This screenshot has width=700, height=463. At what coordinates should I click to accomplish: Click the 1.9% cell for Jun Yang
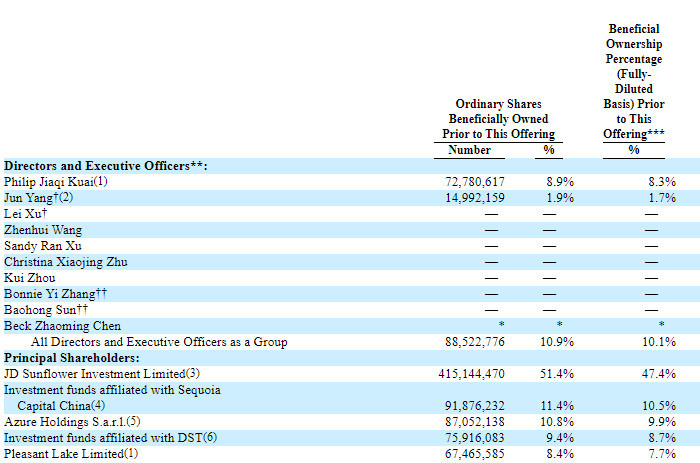(x=560, y=198)
